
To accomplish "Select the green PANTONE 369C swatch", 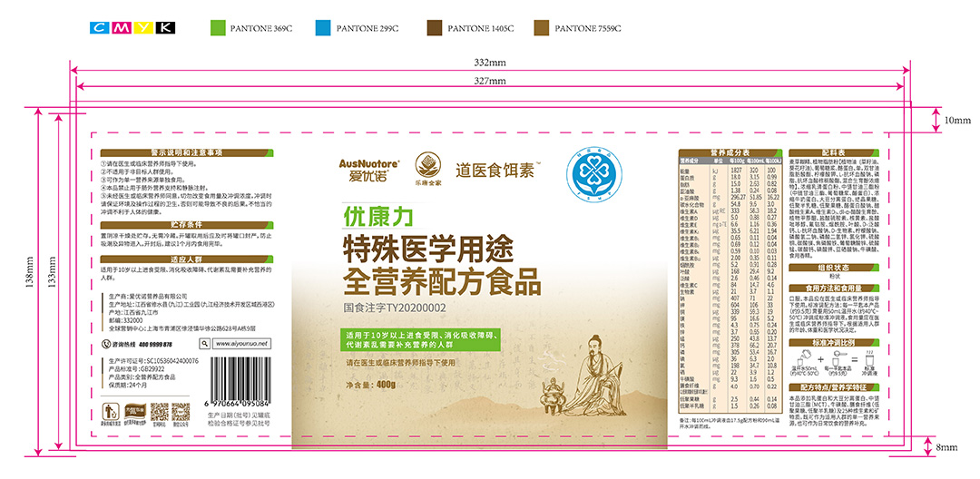I will tap(218, 27).
